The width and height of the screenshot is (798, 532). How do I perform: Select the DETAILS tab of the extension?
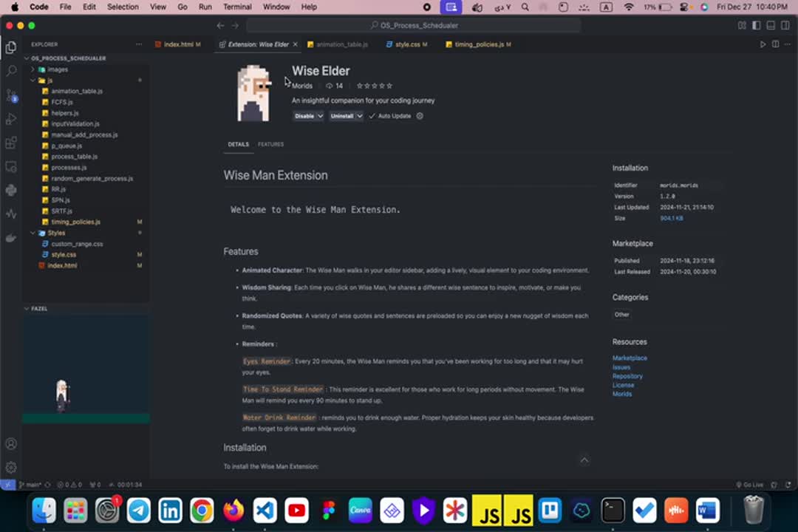click(x=238, y=145)
